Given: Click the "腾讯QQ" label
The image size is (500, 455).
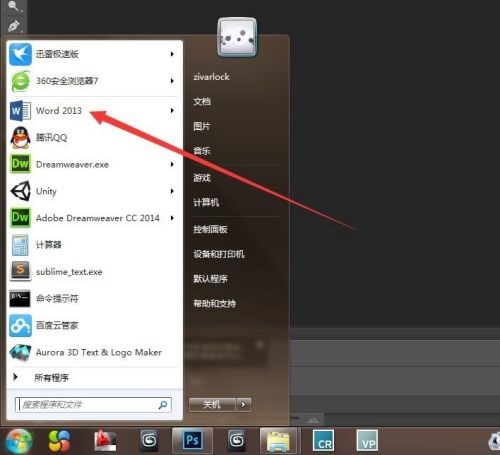Looking at the screenshot, I should pos(52,137).
